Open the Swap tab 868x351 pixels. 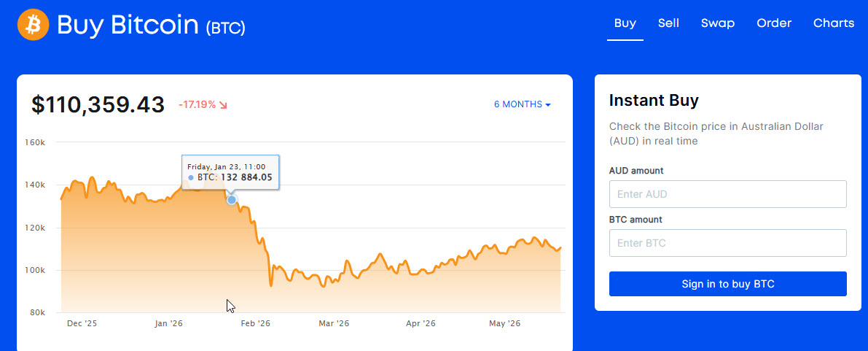[x=717, y=23]
